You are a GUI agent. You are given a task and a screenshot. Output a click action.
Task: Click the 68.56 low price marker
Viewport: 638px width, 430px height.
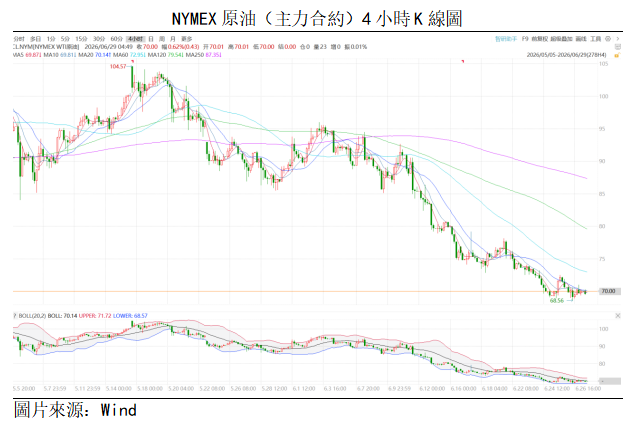coord(557,301)
